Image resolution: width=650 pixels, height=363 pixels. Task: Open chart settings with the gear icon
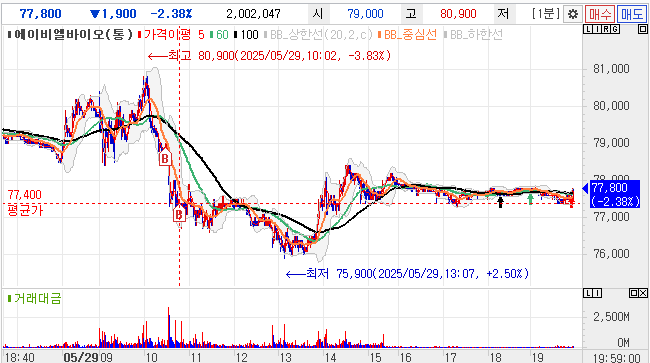573,15
